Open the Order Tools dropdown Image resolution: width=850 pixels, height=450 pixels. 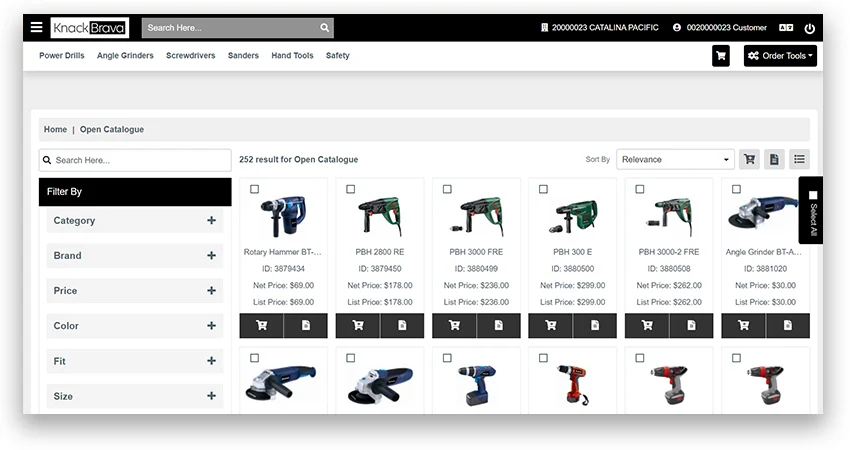pos(780,56)
